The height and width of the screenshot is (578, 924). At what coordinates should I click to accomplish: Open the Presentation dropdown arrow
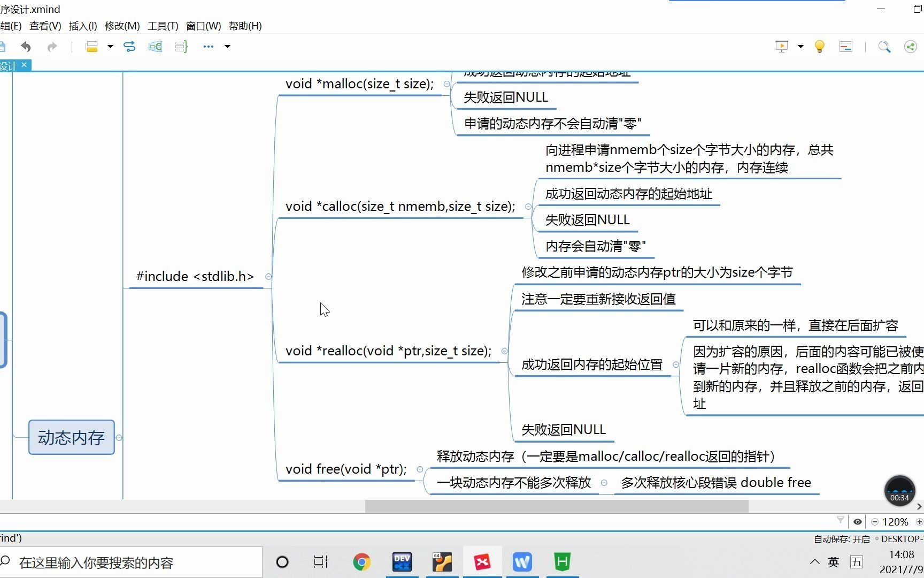[800, 47]
